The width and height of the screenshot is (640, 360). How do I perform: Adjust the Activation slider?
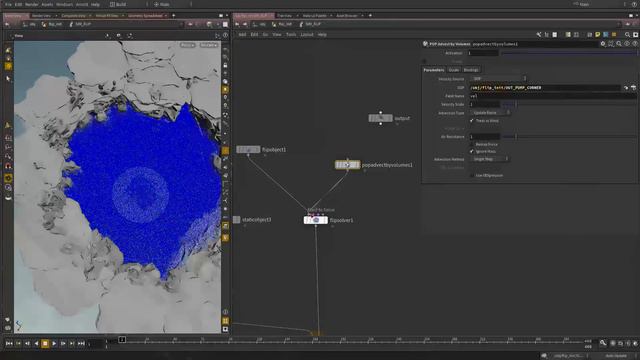(569, 53)
